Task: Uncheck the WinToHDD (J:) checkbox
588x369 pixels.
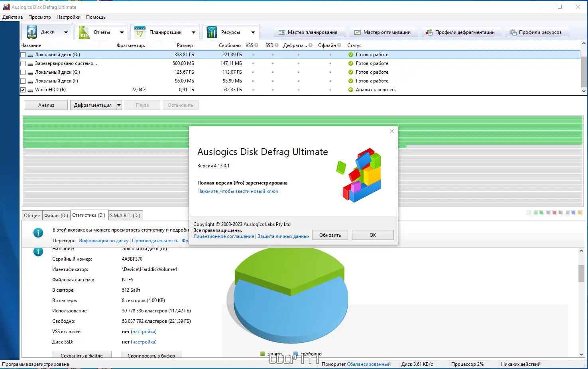Action: point(23,90)
